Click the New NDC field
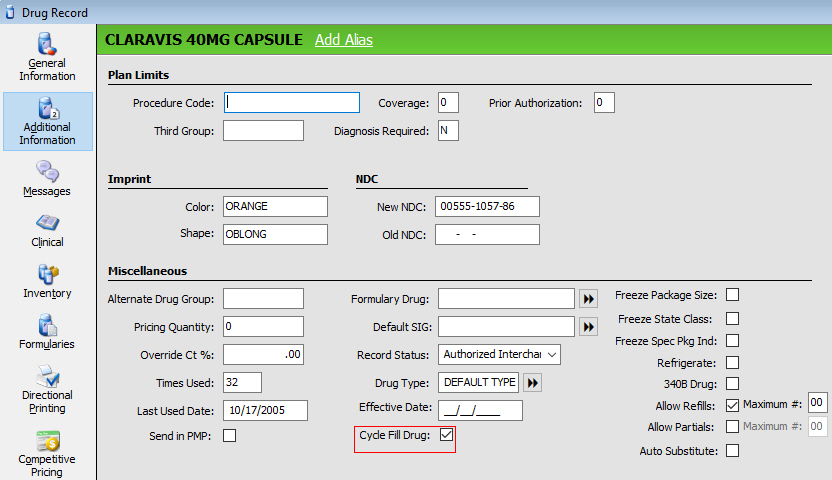 [x=487, y=206]
